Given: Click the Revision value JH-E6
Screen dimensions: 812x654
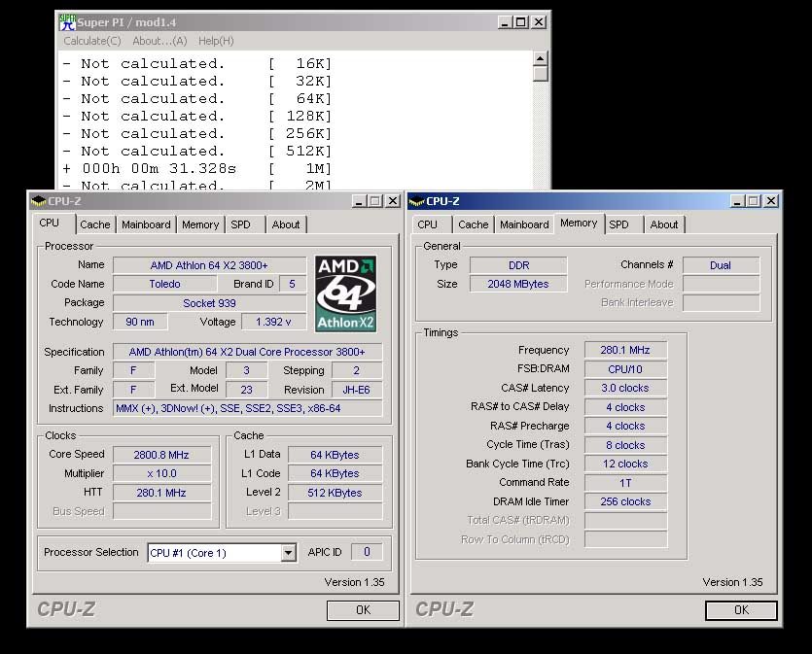Looking at the screenshot, I should point(356,390).
